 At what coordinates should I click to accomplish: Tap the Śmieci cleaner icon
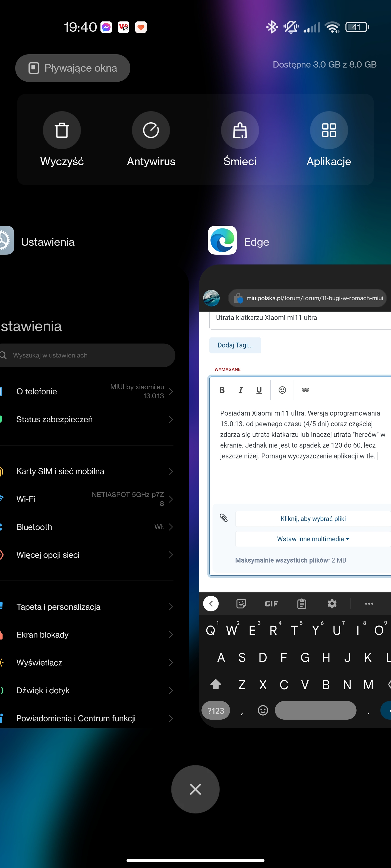tap(240, 130)
